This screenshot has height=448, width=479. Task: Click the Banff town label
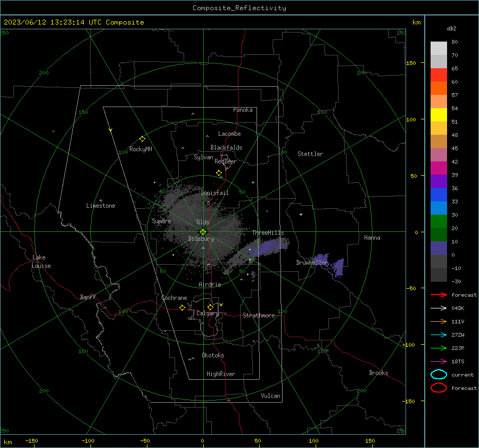point(88,297)
